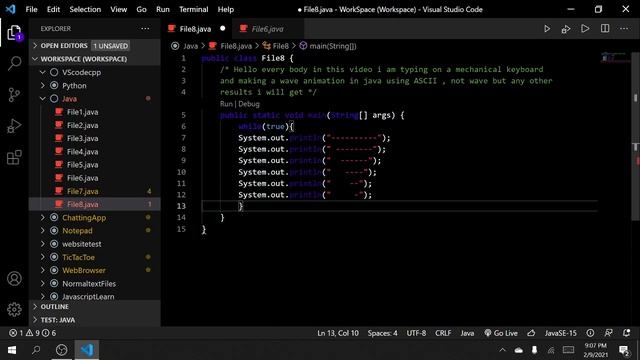The height and width of the screenshot is (360, 640).
Task: Click the Run Java play button
Action: tap(547, 29)
